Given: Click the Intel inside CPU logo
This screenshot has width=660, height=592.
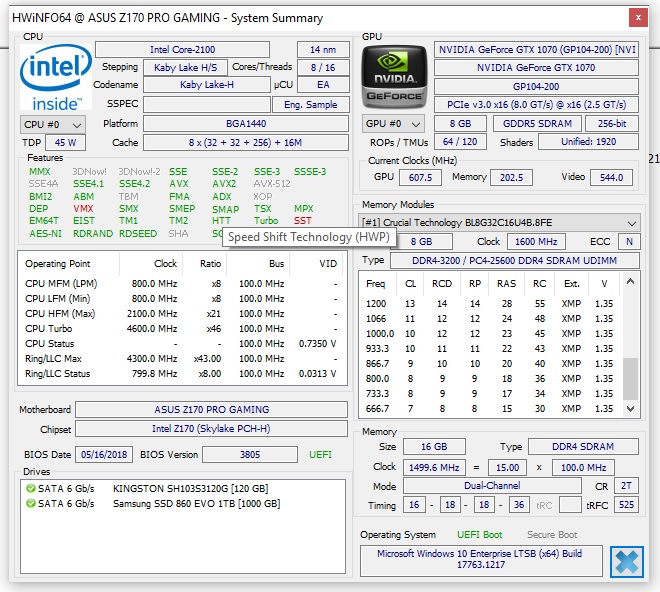Looking at the screenshot, I should coord(56,77).
